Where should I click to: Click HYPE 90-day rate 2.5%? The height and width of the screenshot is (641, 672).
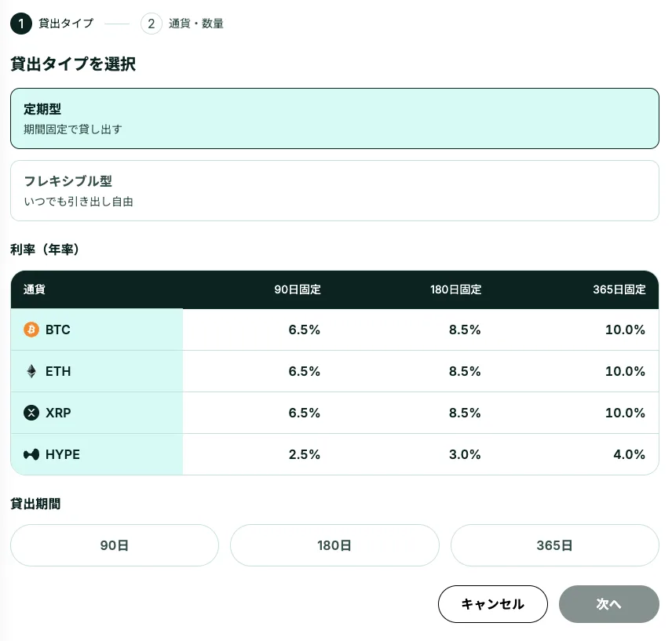pos(305,454)
